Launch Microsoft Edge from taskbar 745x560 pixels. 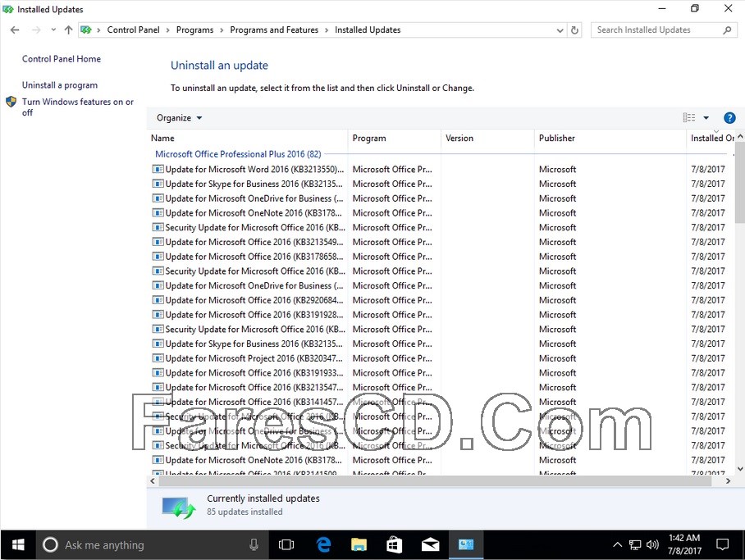[323, 544]
